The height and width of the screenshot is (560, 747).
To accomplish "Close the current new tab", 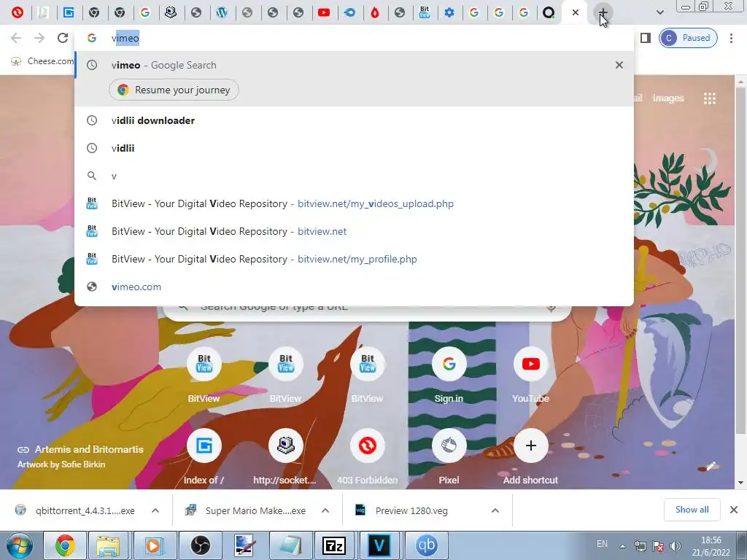I will [576, 13].
